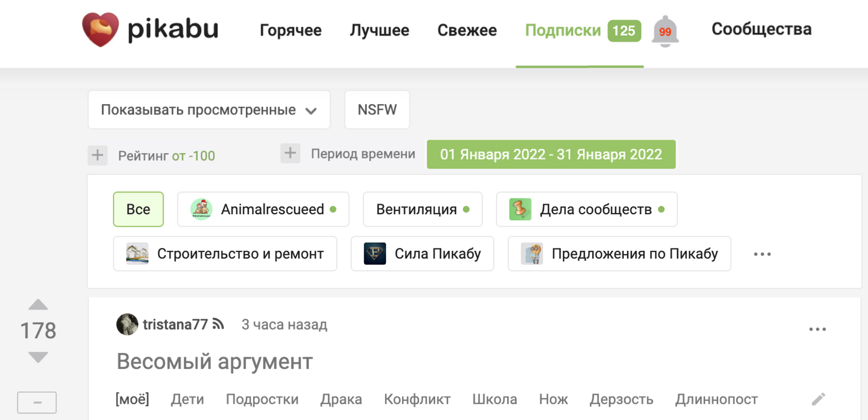Viewport: 868px width, 420px height.
Task: Collapse the post with the minus button
Action: tap(37, 402)
